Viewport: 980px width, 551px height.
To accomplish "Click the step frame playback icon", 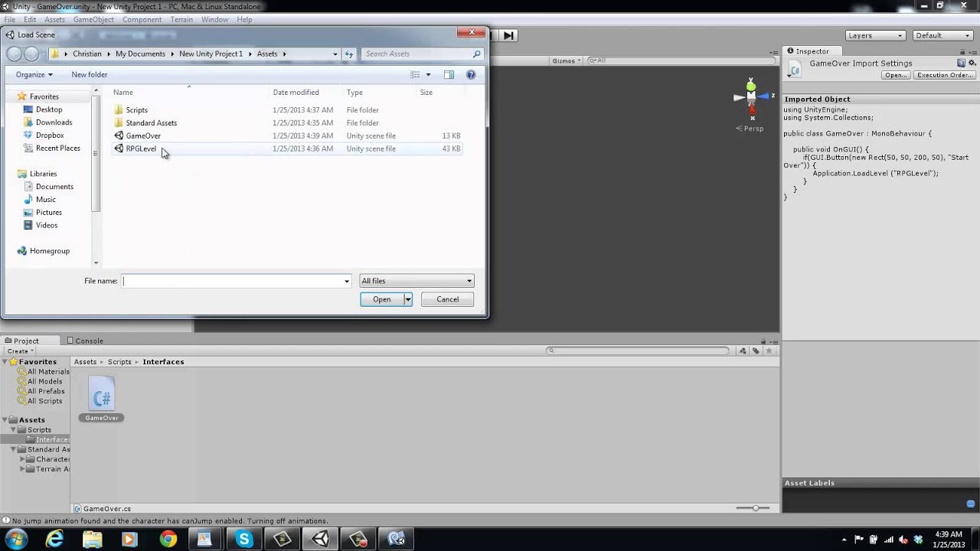I will pyautogui.click(x=508, y=35).
